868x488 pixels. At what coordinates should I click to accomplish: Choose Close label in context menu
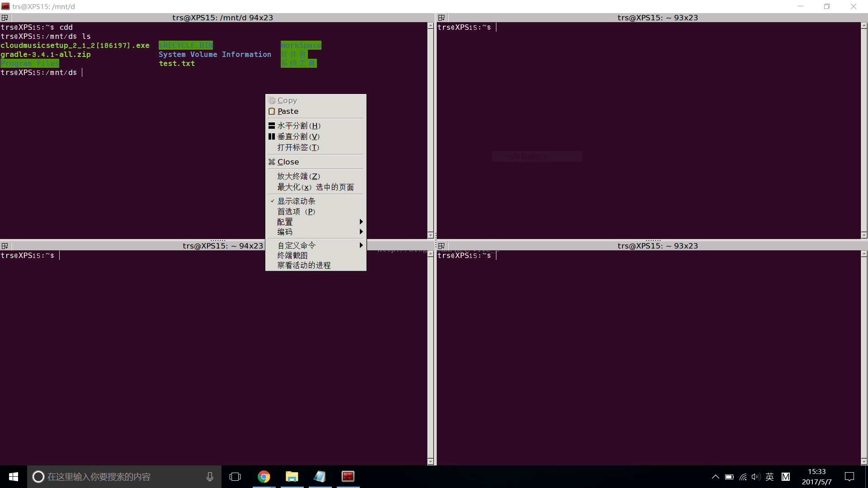click(x=288, y=162)
